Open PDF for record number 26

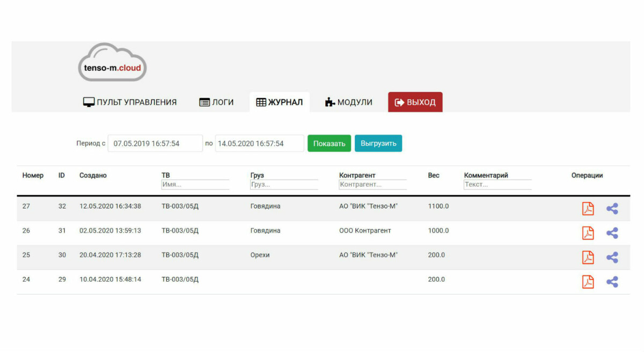click(588, 233)
